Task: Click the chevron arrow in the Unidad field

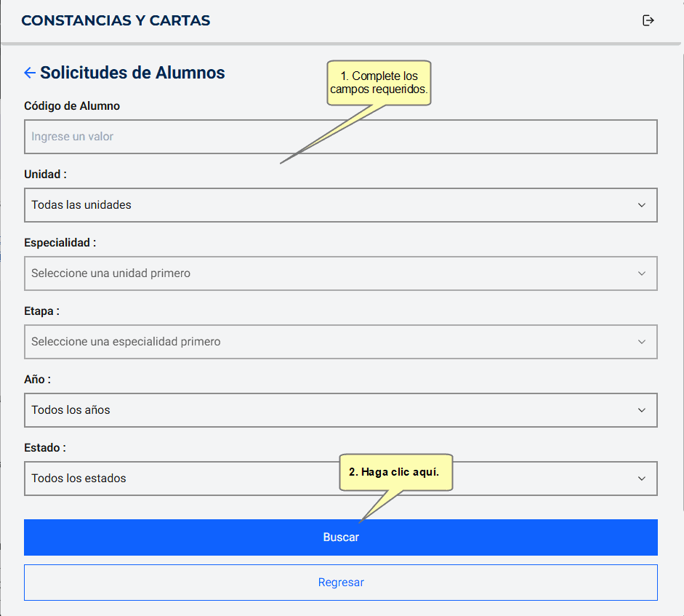Action: pos(641,205)
